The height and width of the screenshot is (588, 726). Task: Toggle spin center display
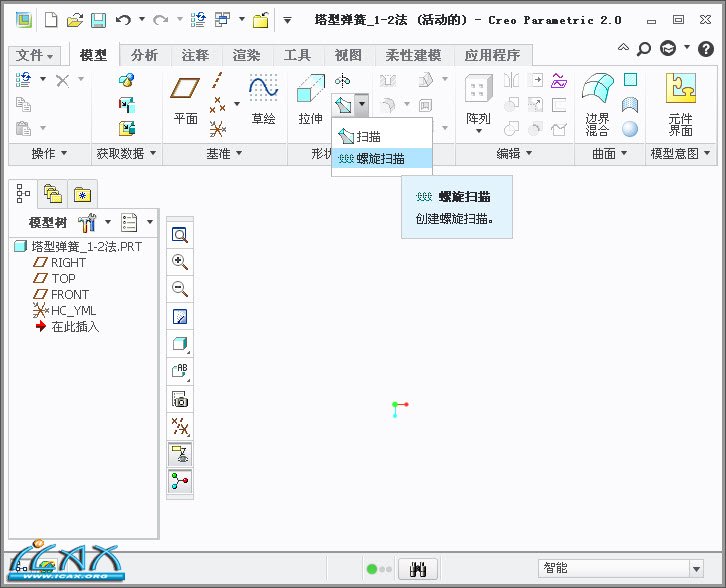click(180, 482)
